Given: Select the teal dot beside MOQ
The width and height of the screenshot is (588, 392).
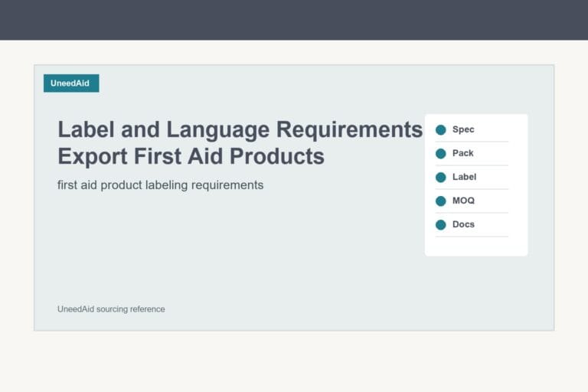Looking at the screenshot, I should pyautogui.click(x=441, y=201).
